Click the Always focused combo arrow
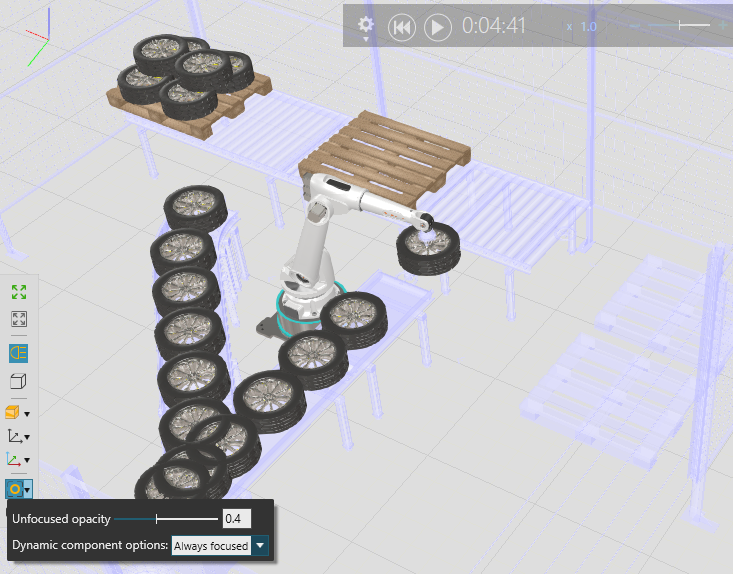Image resolution: width=733 pixels, height=574 pixels. pos(260,545)
